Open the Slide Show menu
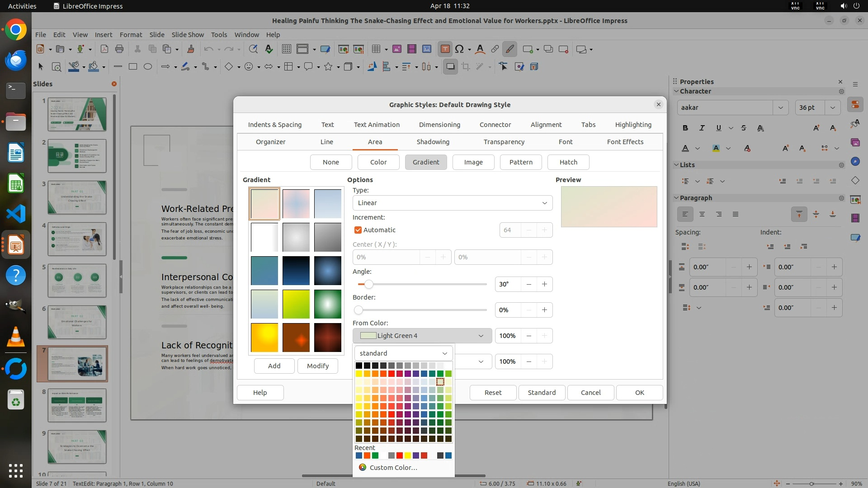Screen dimensions: 868x488 [x=188, y=35]
